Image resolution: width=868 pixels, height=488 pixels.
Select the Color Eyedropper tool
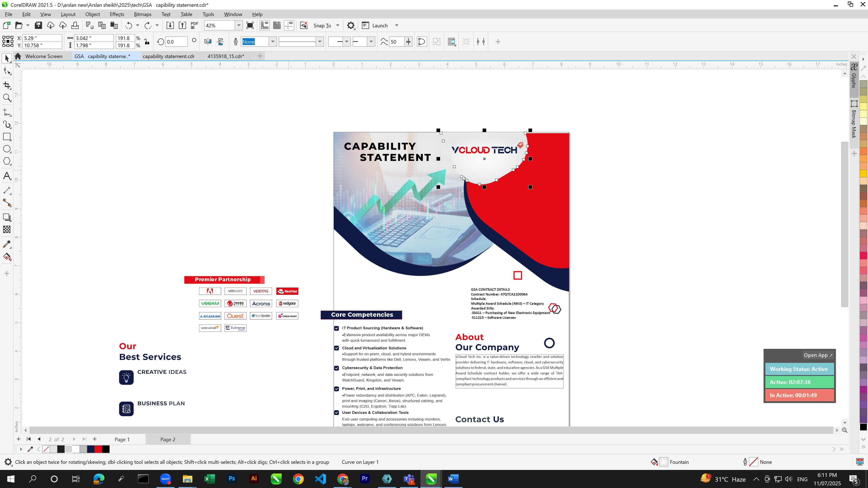click(7, 244)
